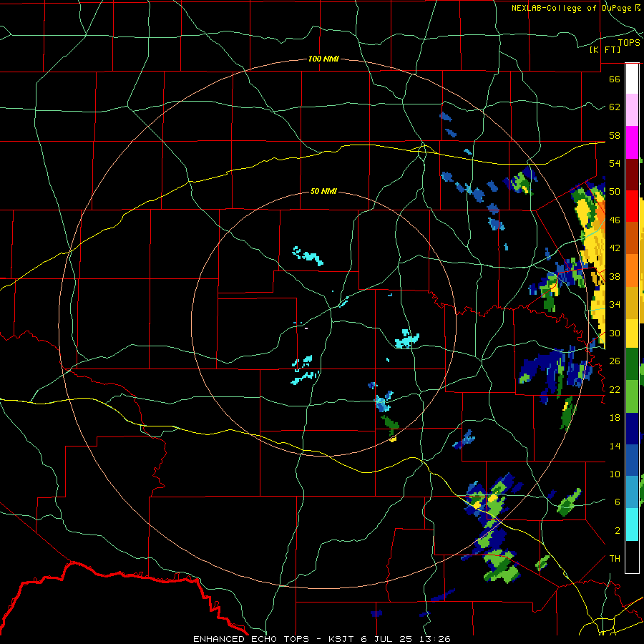Pick the medium blue swatch beside 10

pyautogui.click(x=632, y=460)
